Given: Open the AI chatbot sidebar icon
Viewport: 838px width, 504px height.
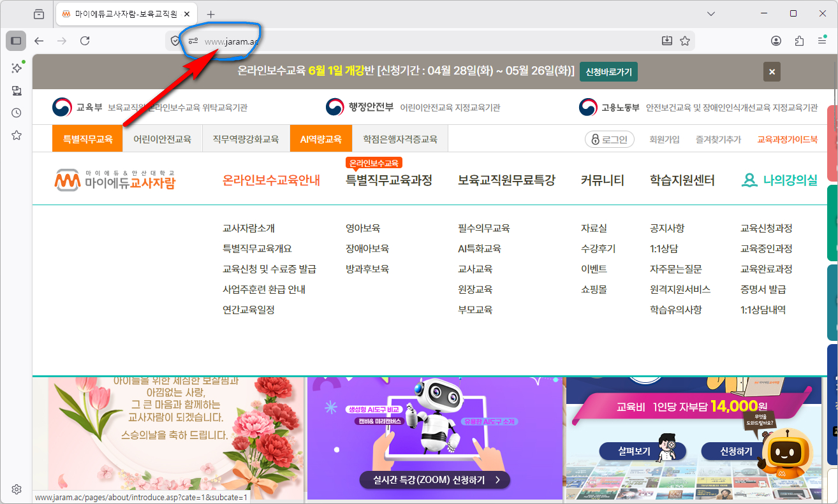Looking at the screenshot, I should pyautogui.click(x=17, y=68).
